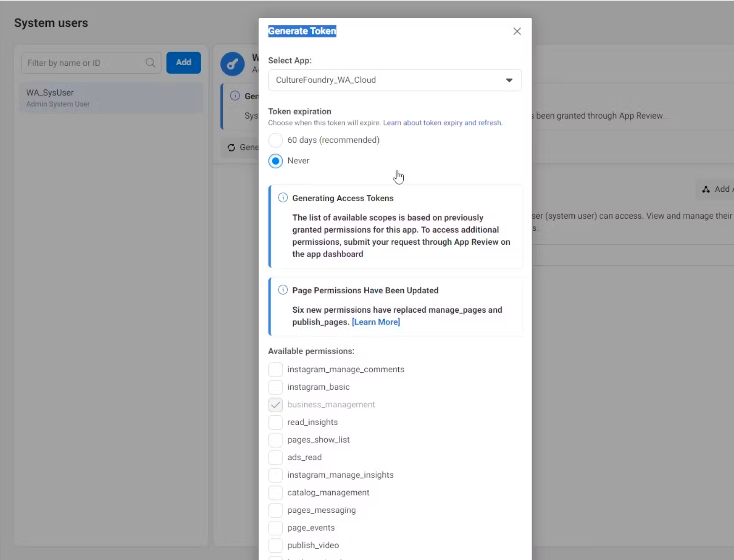Select WA_SysUser in the system users list
This screenshot has width=734, height=560.
[x=111, y=98]
